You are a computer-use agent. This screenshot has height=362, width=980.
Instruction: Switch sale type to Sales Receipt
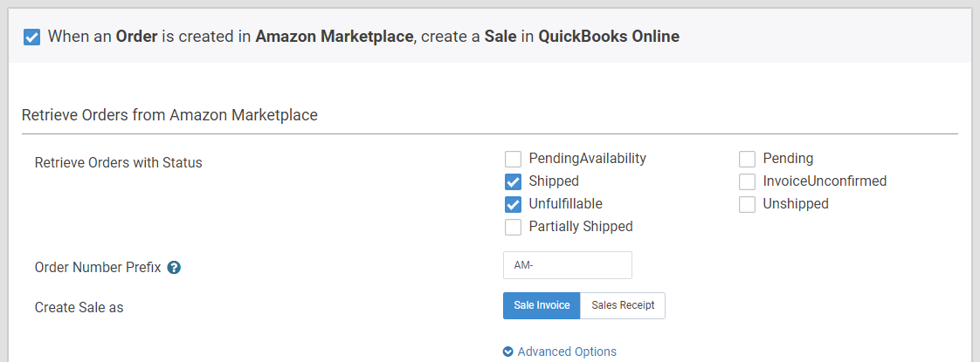623,306
